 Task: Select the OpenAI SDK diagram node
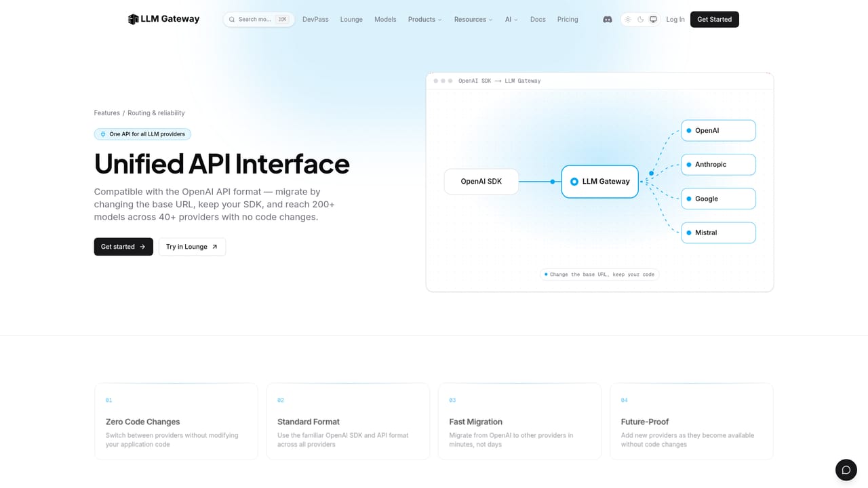(481, 182)
